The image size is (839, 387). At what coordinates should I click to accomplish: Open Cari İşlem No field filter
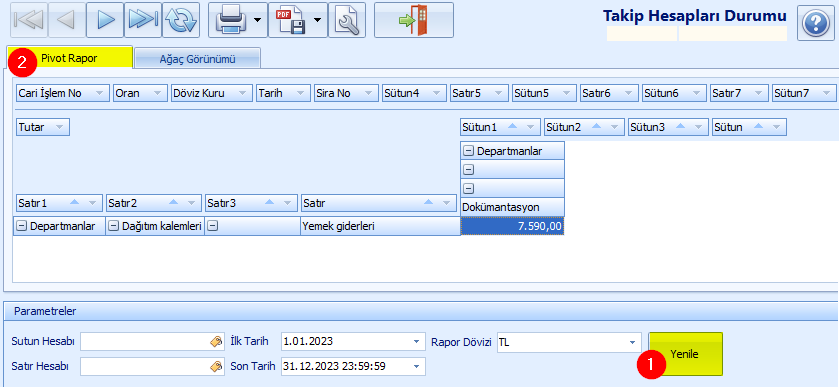pos(100,93)
